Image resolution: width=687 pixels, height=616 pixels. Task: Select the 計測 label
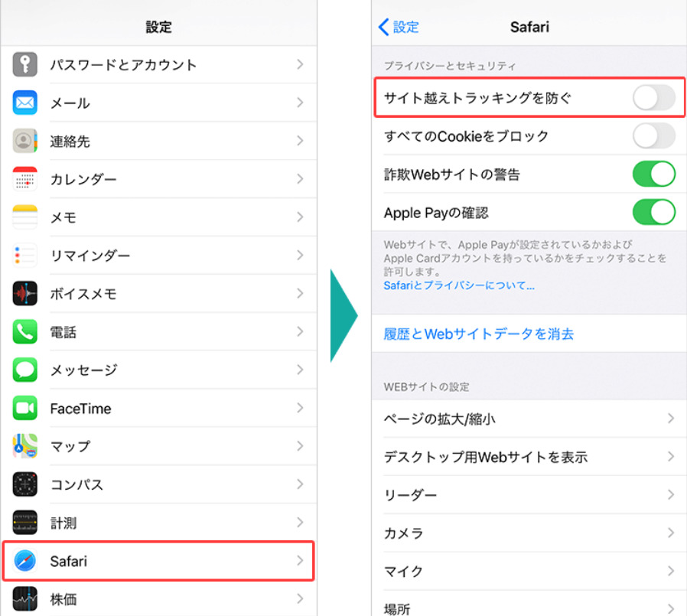click(63, 523)
